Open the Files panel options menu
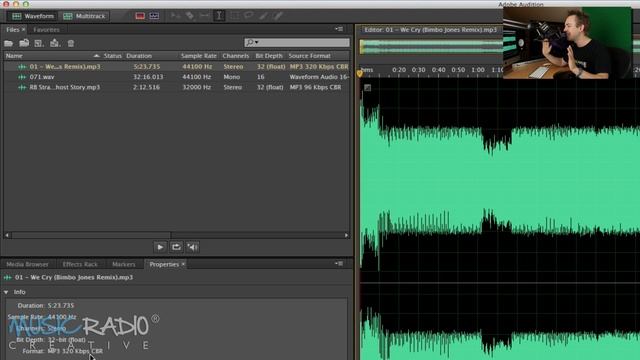Image resolution: width=640 pixels, height=360 pixels. 339,29
